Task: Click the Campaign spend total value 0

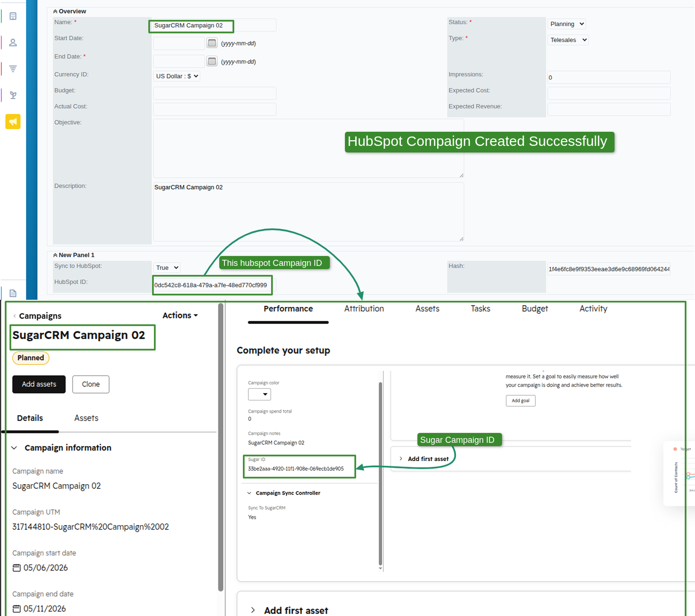Action: click(x=250, y=419)
